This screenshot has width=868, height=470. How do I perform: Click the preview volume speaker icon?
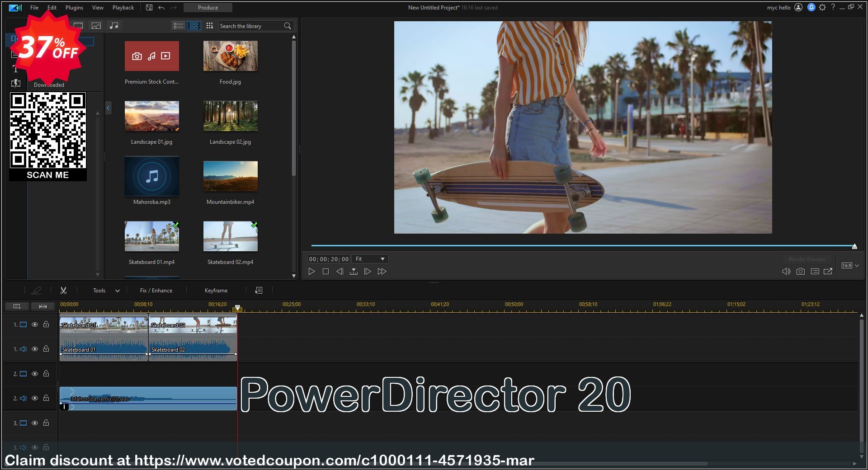point(786,272)
